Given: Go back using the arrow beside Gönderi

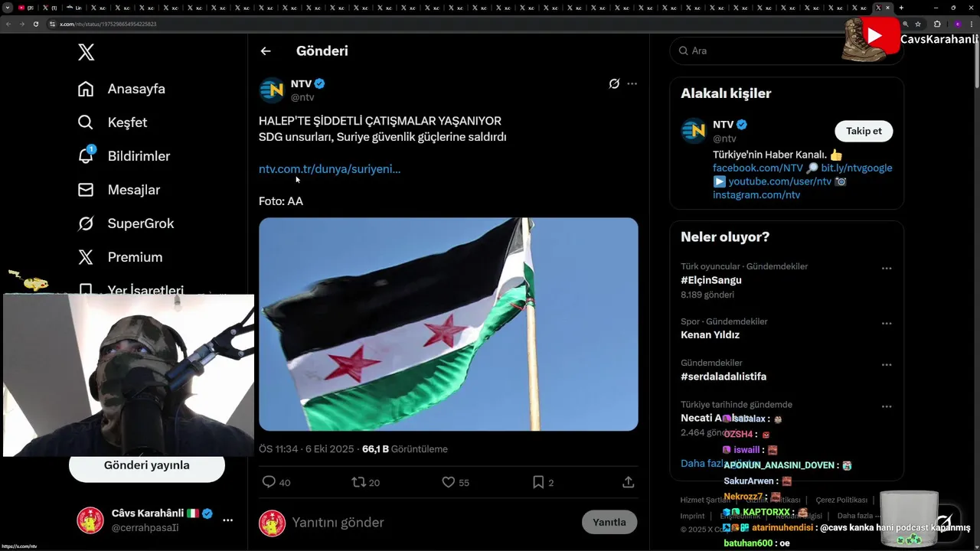Looking at the screenshot, I should tap(266, 51).
